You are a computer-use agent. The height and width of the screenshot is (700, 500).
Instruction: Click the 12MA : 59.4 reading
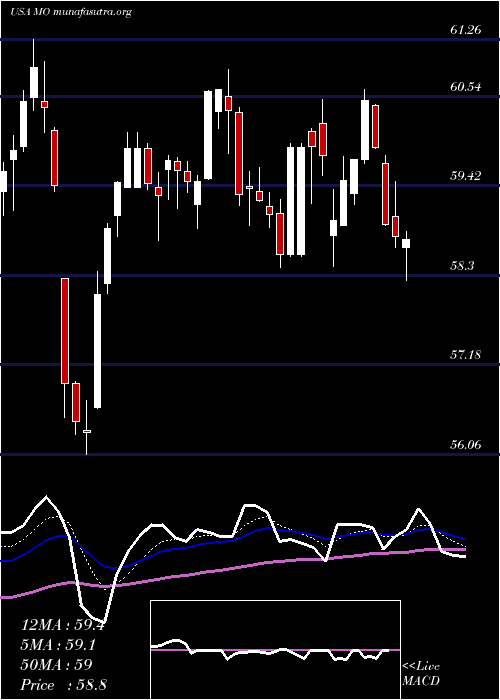(x=62, y=625)
